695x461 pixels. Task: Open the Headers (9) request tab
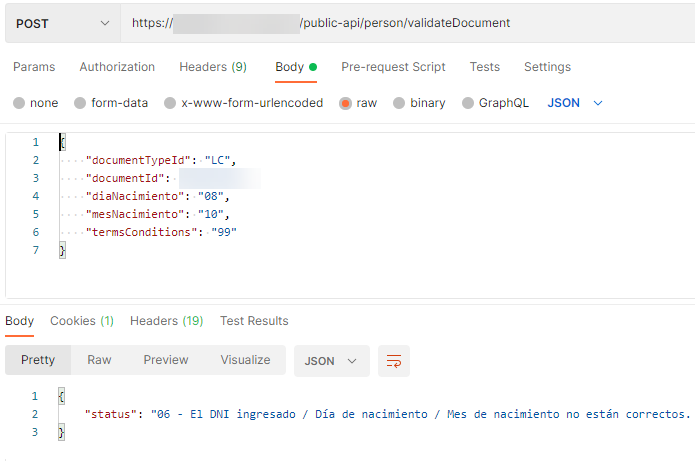(x=213, y=67)
